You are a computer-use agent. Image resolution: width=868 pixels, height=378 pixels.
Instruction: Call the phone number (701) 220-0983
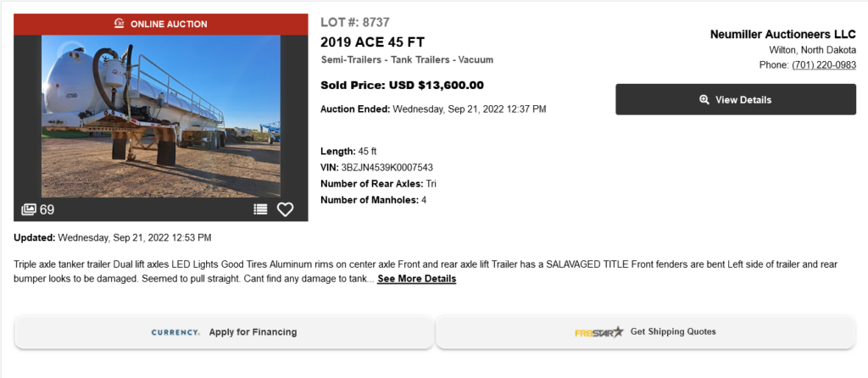click(x=824, y=64)
